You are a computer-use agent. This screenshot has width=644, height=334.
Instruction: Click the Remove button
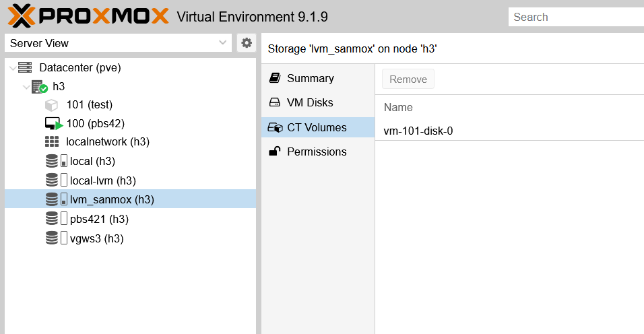408,79
